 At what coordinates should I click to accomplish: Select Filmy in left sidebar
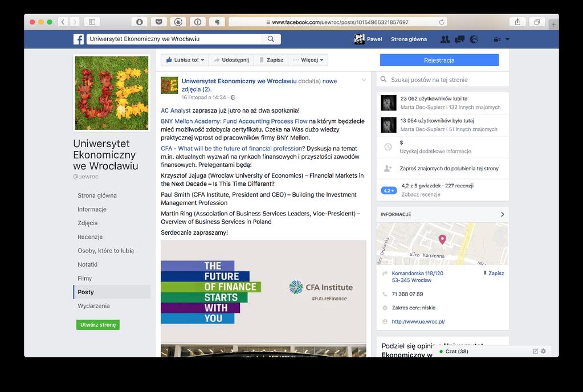(x=84, y=278)
